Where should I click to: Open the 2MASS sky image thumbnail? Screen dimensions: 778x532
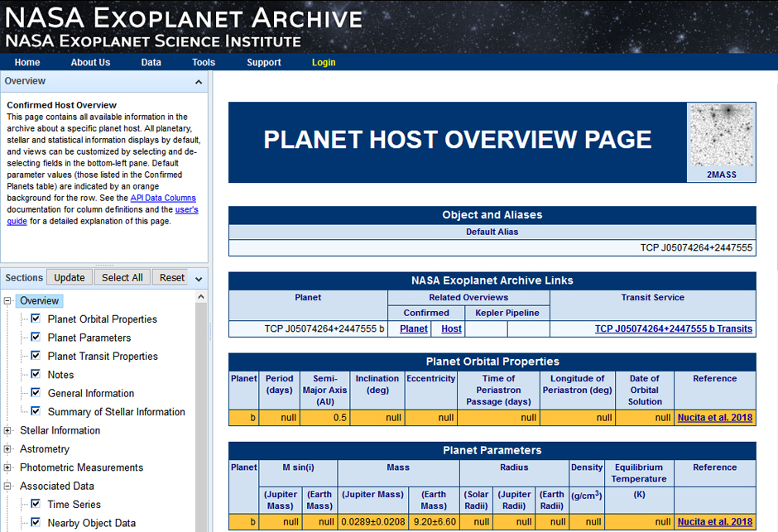click(722, 136)
